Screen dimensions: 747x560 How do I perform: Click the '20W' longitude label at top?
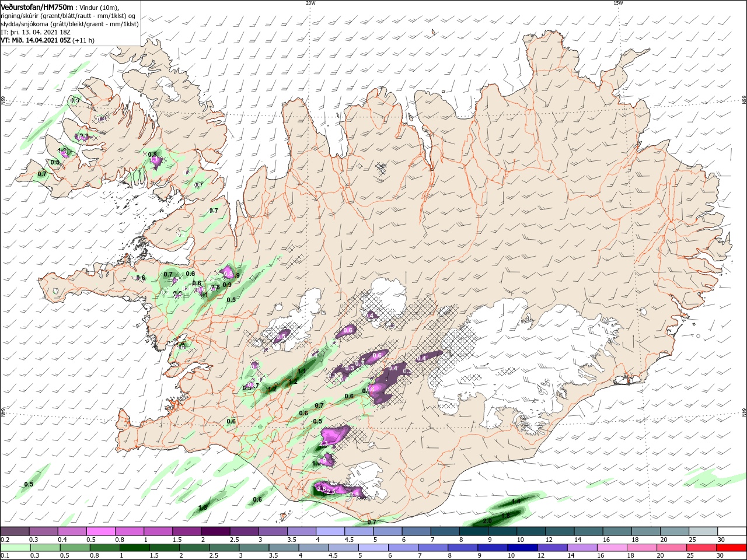point(310,3)
